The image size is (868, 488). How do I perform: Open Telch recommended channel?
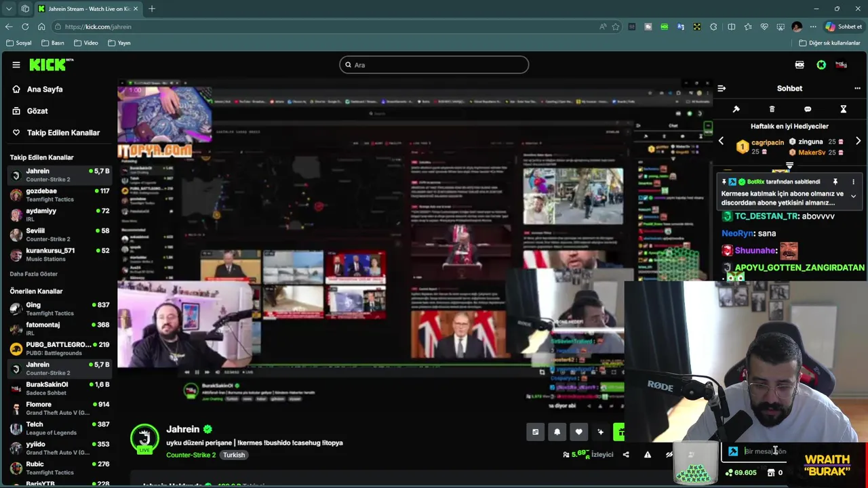pos(60,428)
